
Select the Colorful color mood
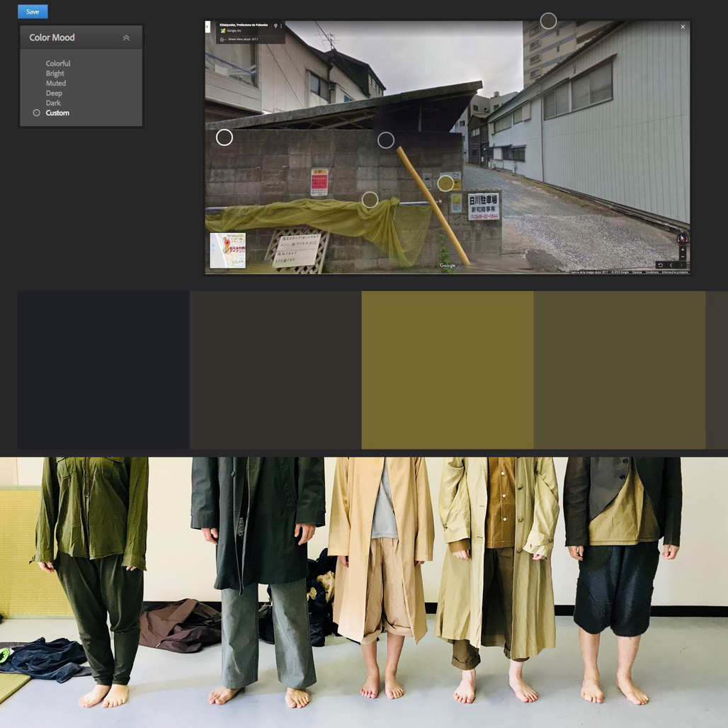point(58,64)
